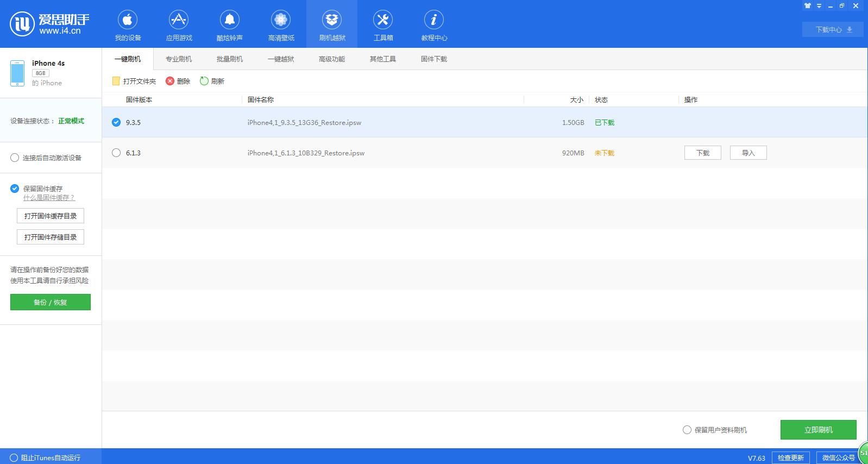The image size is (868, 464).
Task: Click the green 立即刷机 button
Action: tap(818, 430)
